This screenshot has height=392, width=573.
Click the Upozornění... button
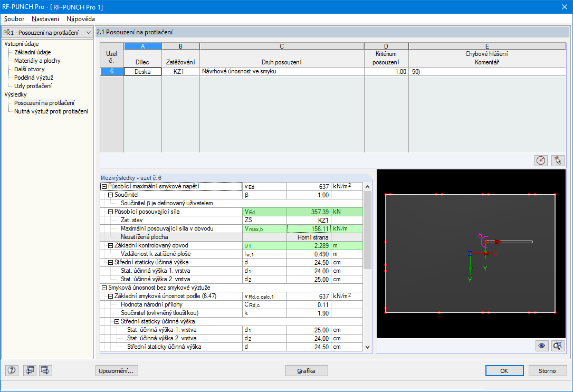(x=117, y=371)
